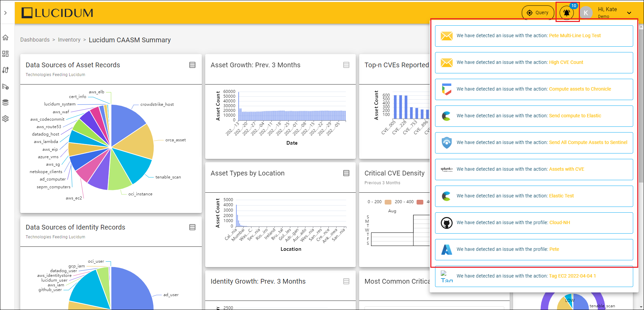This screenshot has height=310, width=644.
Task: Expand the Hi, Kate user menu chevron
Action: pos(629,13)
